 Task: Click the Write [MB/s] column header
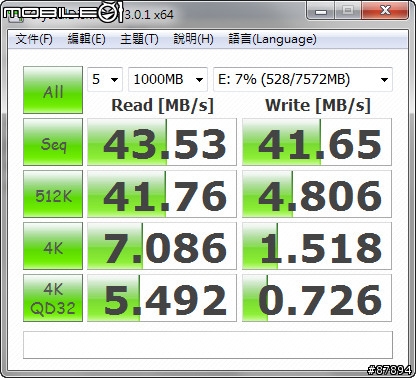tap(318, 105)
